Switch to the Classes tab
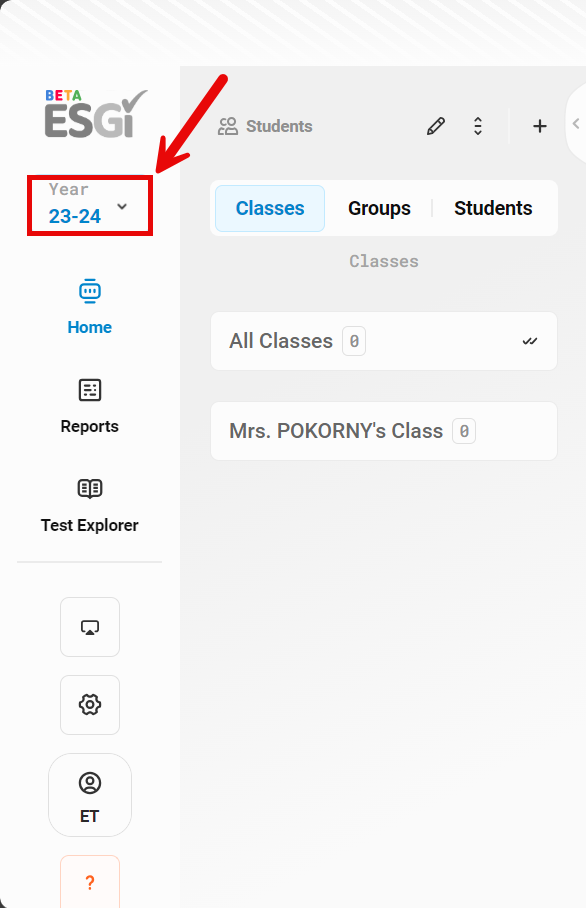 click(270, 208)
